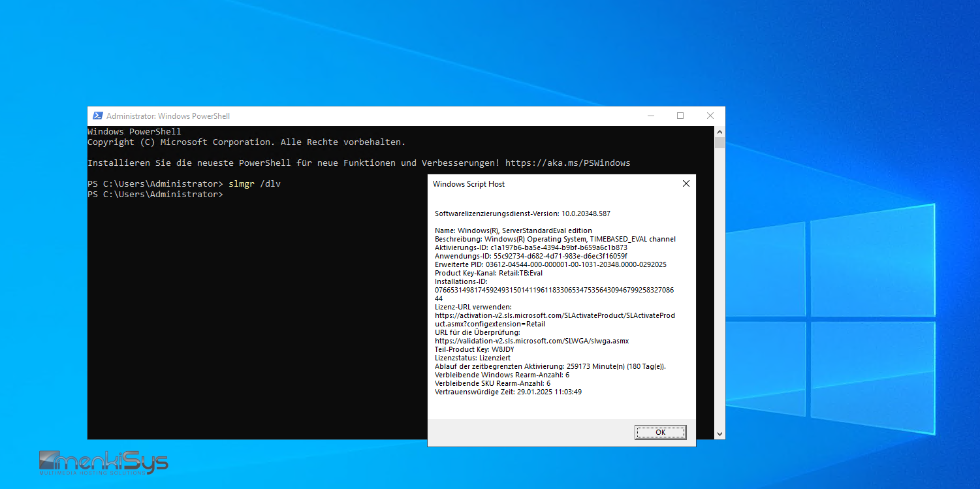980x489 pixels.
Task: Click the Copyright Microsoft Corporation line
Action: (247, 142)
